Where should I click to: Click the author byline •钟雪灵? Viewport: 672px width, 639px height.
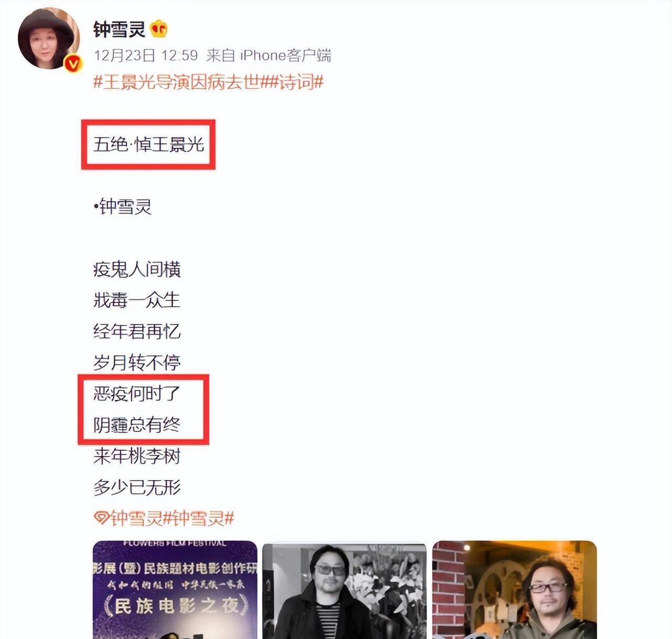pyautogui.click(x=123, y=206)
